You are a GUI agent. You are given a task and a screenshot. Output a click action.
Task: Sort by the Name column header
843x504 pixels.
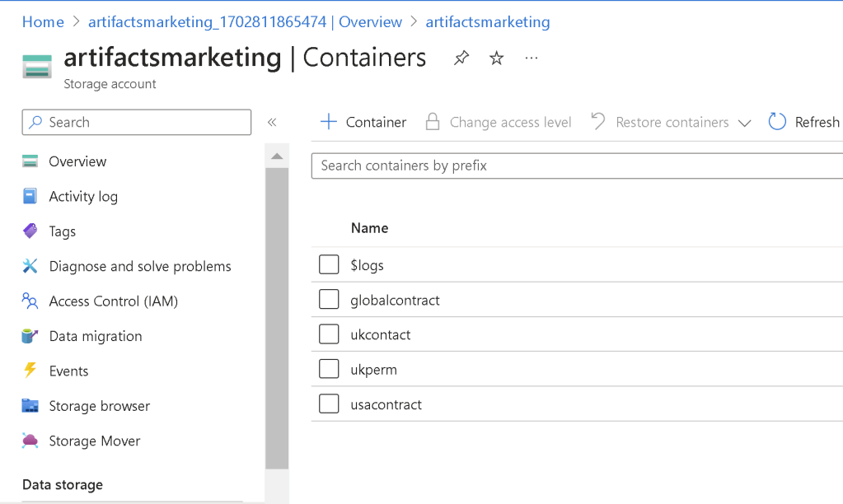tap(369, 228)
